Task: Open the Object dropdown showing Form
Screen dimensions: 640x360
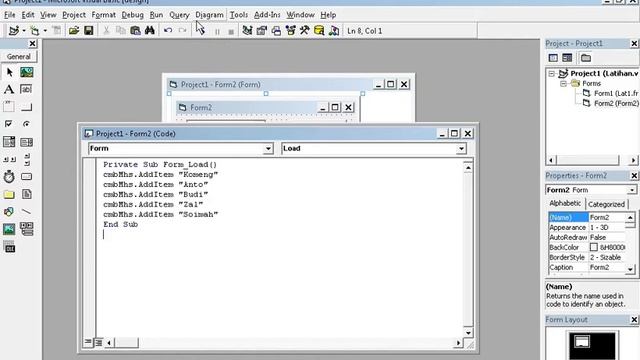Action: (x=268, y=149)
